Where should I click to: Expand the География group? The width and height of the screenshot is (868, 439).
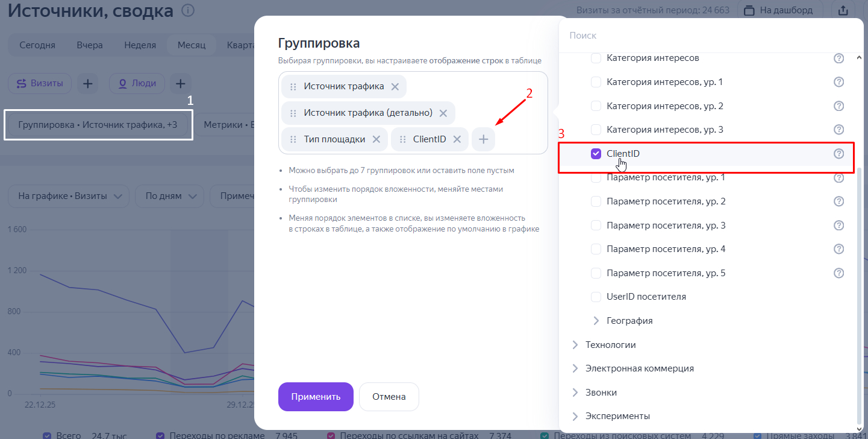[596, 321]
